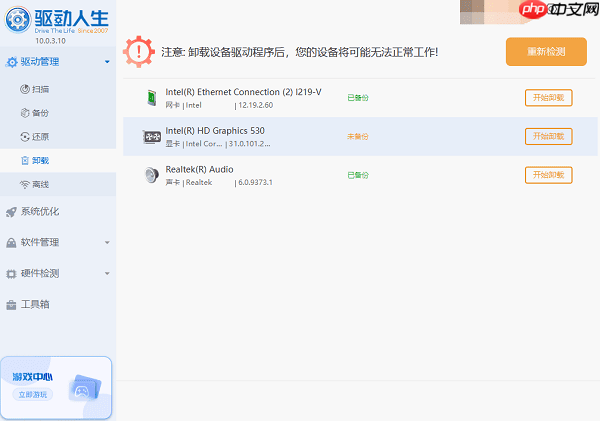This screenshot has width=600, height=421.
Task: Click the orange warning gear icon
Action: click(x=138, y=51)
